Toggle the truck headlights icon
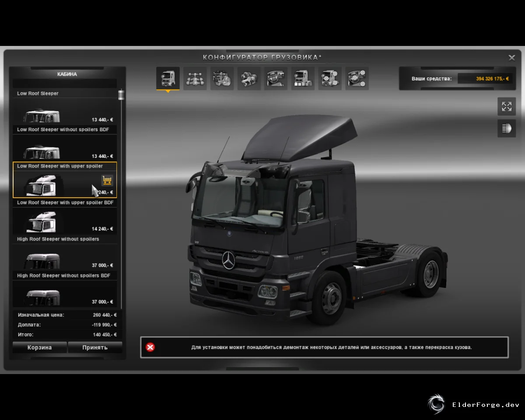The image size is (525, 420). [507, 128]
